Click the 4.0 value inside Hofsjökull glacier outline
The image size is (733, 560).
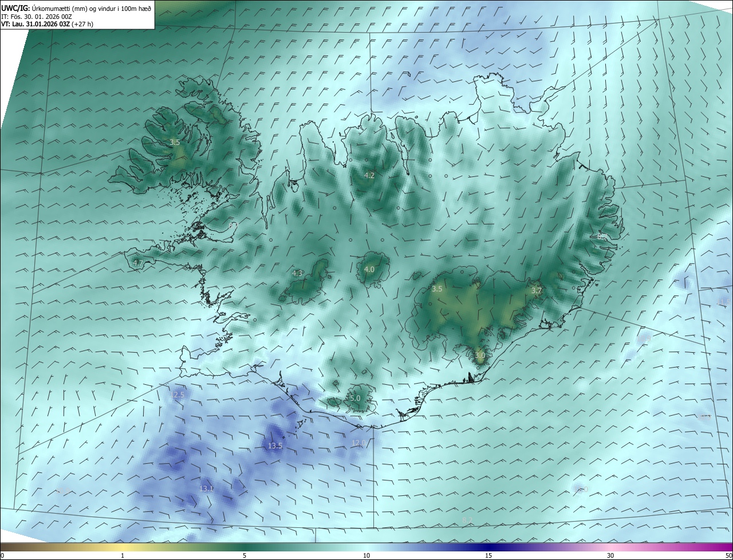click(x=369, y=269)
